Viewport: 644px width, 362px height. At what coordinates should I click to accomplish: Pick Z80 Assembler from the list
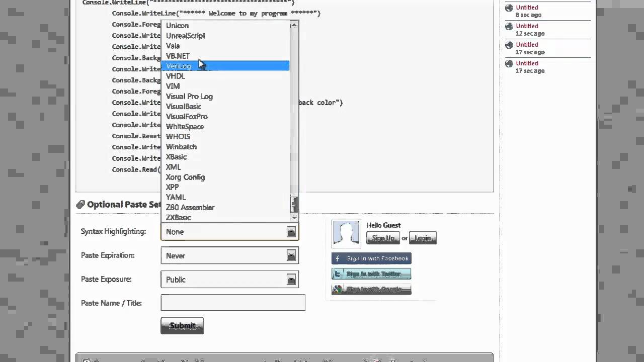(190, 207)
